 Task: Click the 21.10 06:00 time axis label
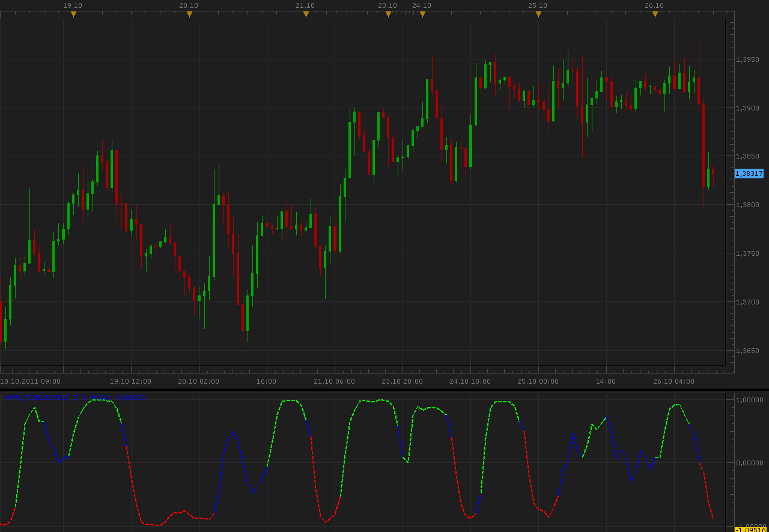[x=334, y=381]
